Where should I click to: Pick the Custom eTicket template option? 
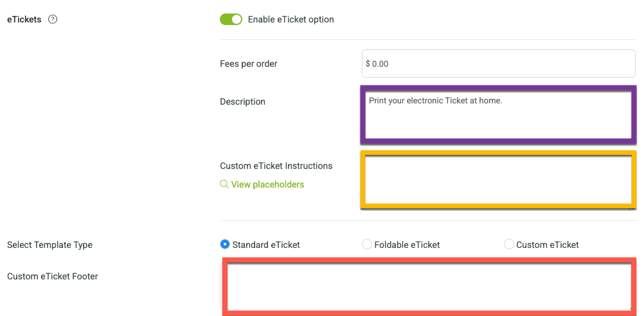point(509,244)
